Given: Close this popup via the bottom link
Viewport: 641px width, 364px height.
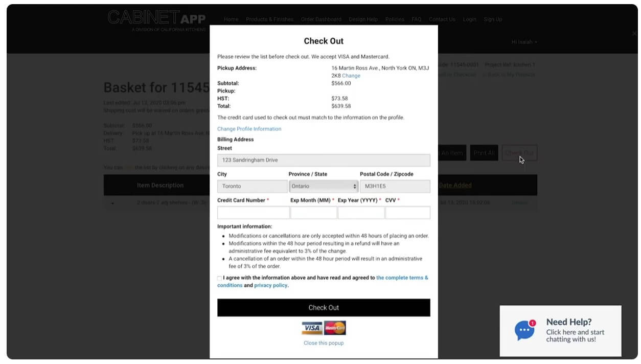Looking at the screenshot, I should (323, 343).
